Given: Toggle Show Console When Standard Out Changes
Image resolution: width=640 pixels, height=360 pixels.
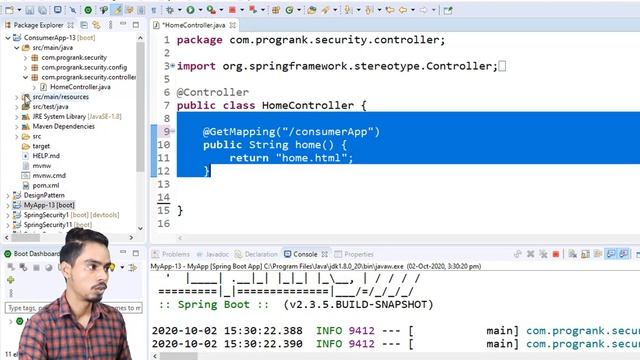Looking at the screenshot, I should click(x=611, y=254).
